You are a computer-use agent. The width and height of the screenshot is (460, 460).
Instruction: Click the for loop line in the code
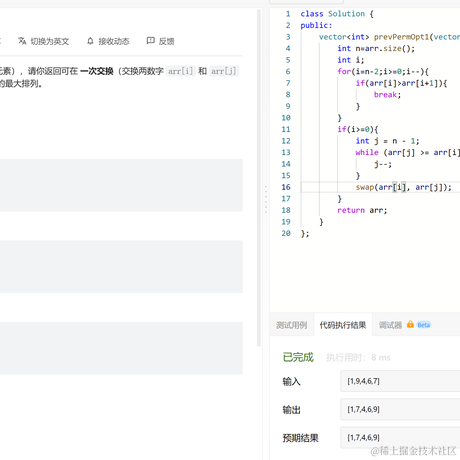(x=383, y=71)
